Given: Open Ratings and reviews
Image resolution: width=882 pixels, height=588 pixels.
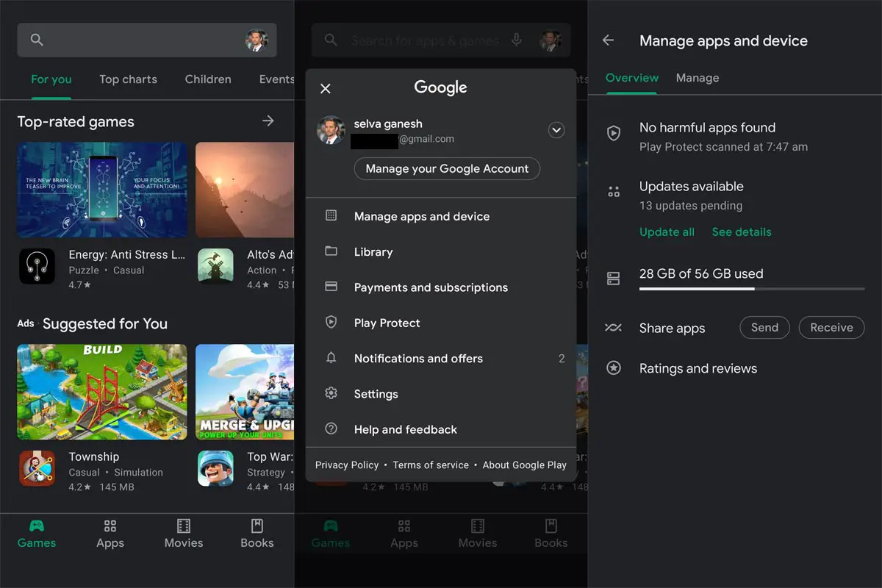Looking at the screenshot, I should (698, 368).
